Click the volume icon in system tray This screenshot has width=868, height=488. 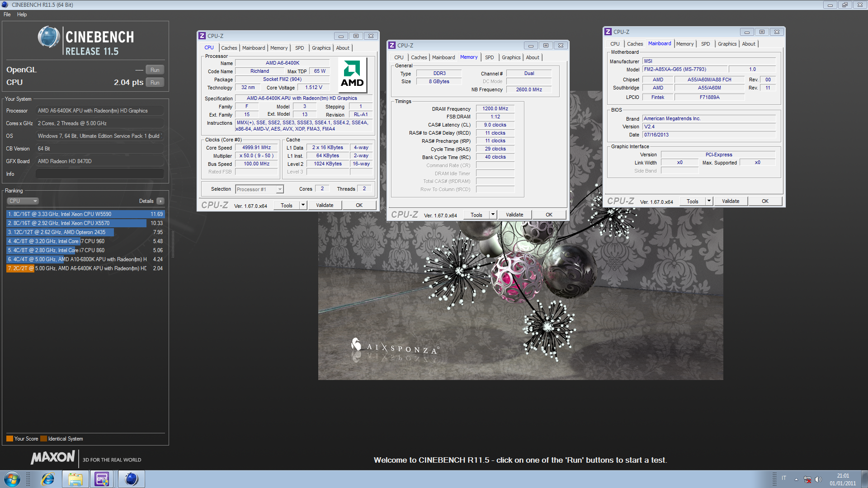click(x=818, y=479)
